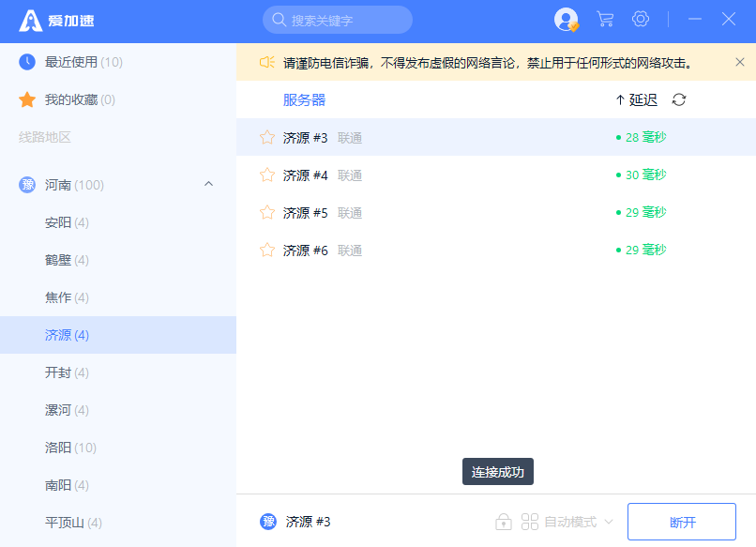Select 南阳 (4) city
Image resolution: width=756 pixels, height=547 pixels.
(x=118, y=485)
